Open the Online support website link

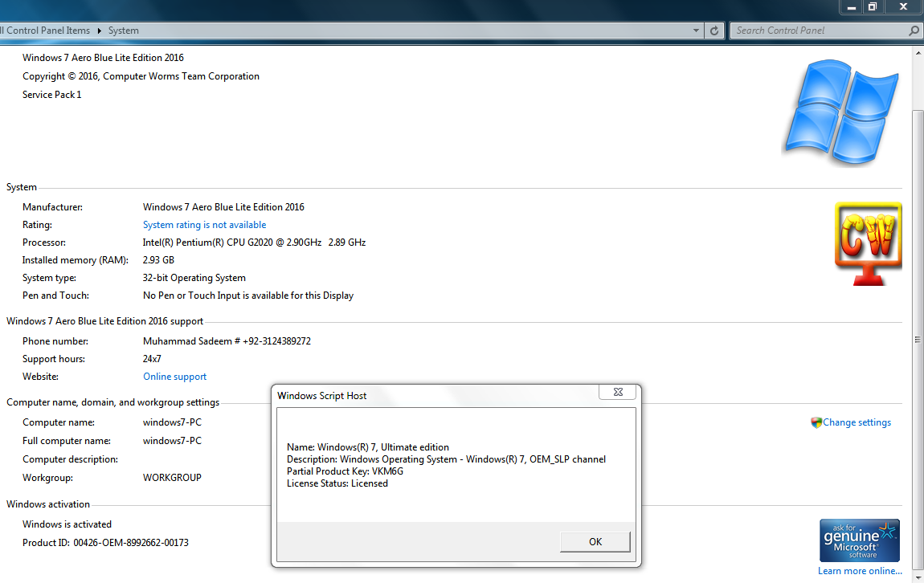175,377
